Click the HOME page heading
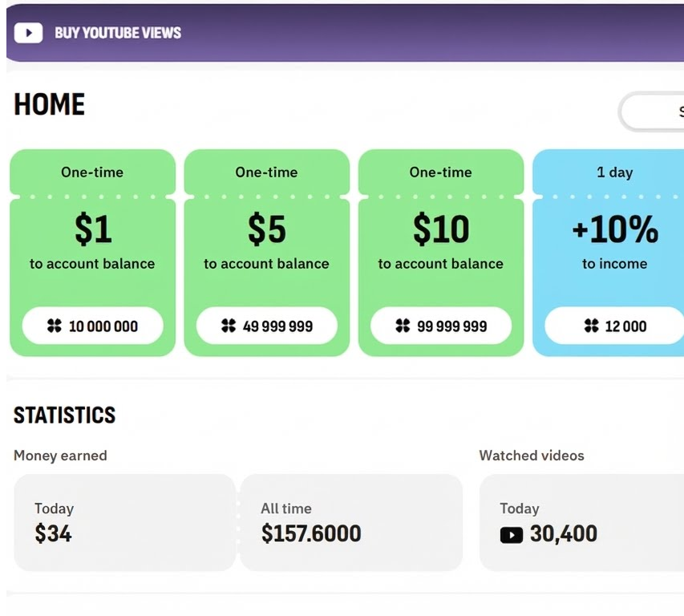Viewport: 684px width, 616px height. click(50, 105)
